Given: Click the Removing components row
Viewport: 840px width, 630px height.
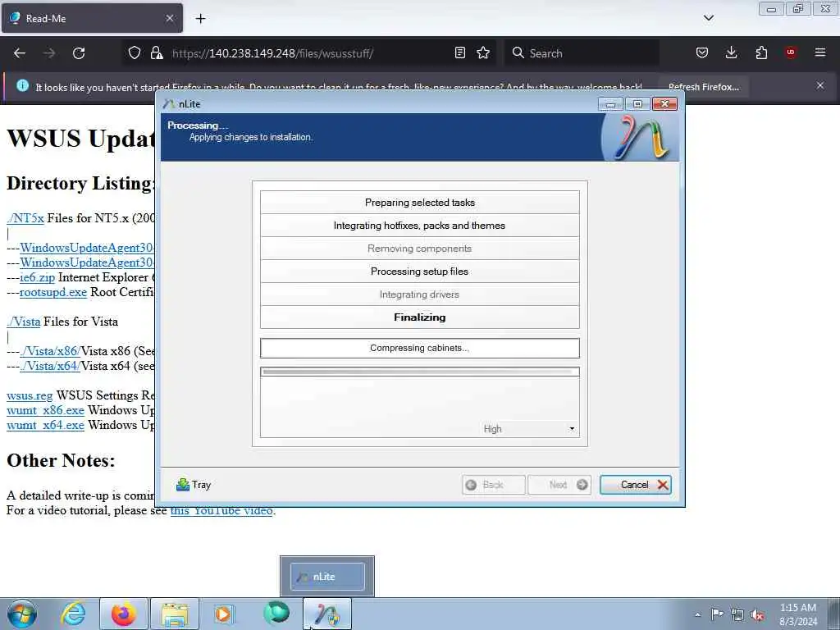Looking at the screenshot, I should click(x=419, y=249).
